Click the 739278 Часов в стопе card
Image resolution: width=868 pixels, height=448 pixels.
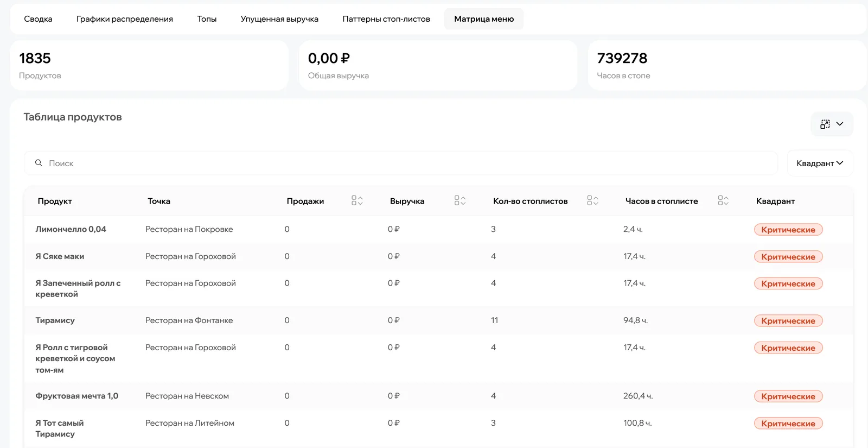tap(727, 65)
